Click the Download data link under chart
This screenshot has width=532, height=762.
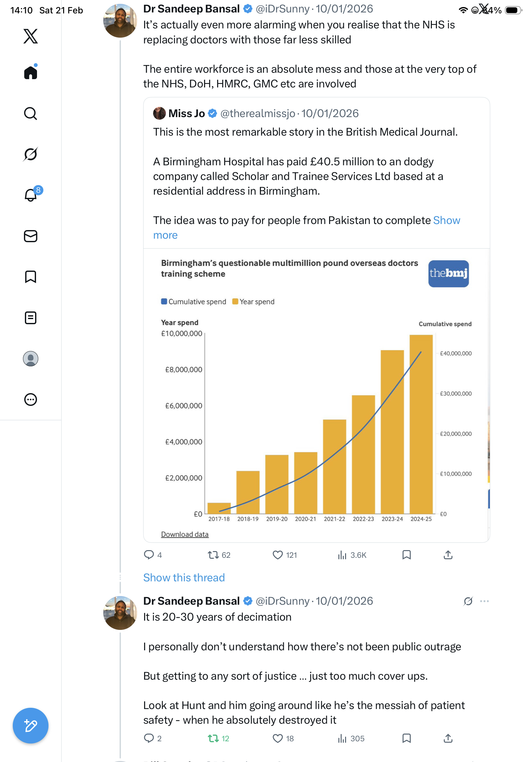tap(185, 534)
